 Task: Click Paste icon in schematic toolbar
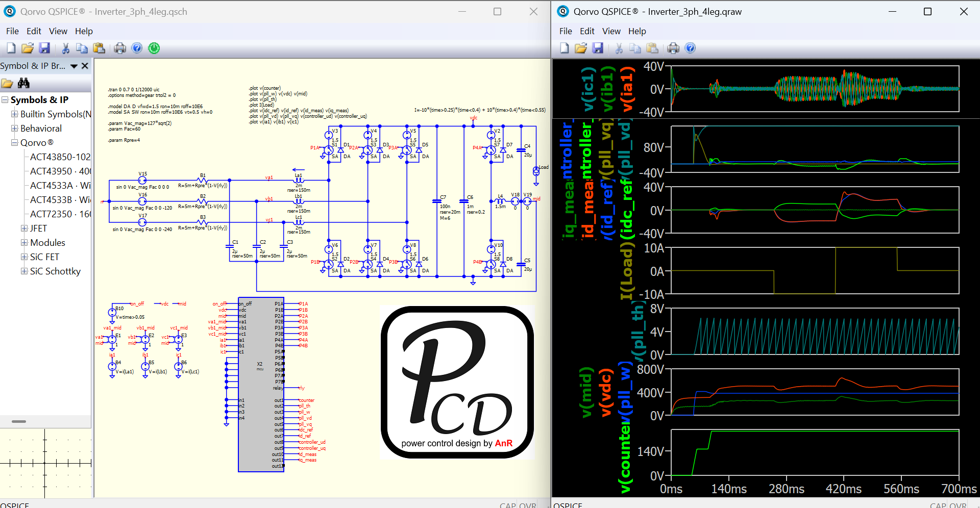pyautogui.click(x=99, y=48)
